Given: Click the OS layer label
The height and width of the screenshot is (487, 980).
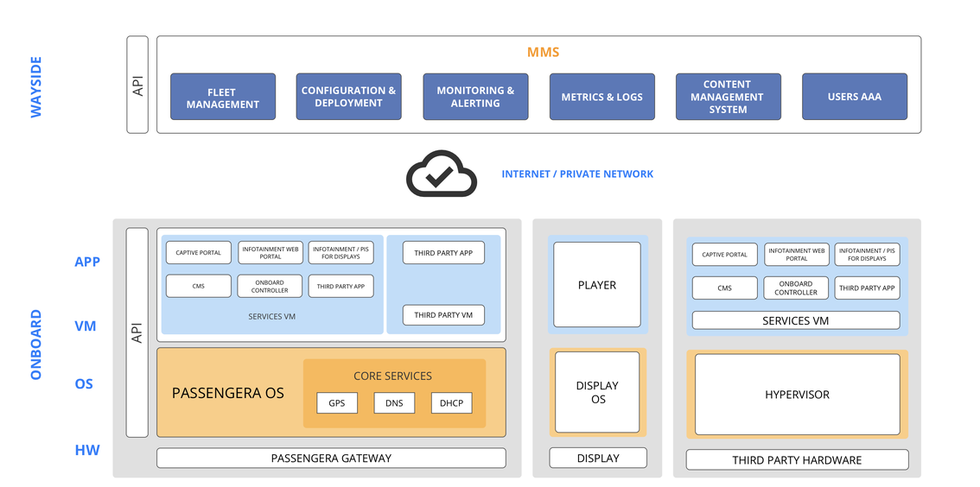Looking at the screenshot, I should click(x=85, y=384).
